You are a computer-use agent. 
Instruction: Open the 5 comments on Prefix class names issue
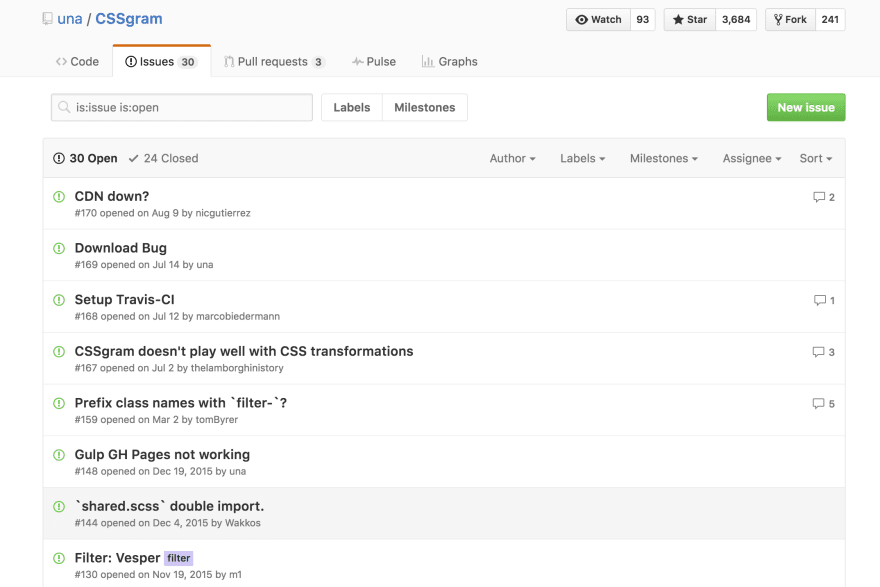823,403
